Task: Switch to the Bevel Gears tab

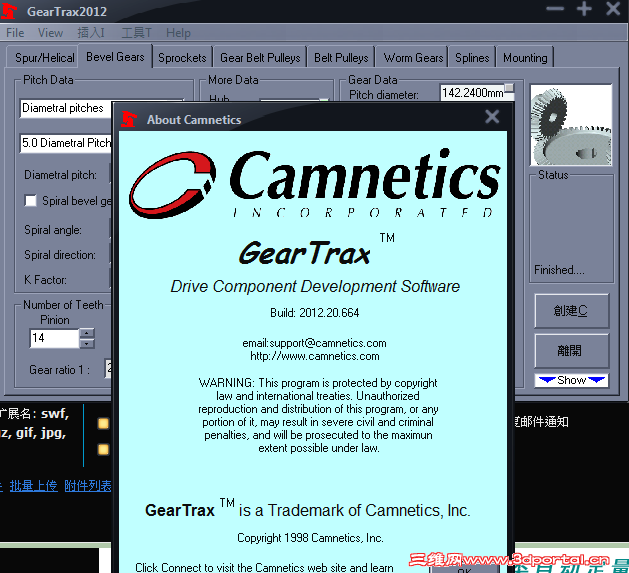Action: 115,57
